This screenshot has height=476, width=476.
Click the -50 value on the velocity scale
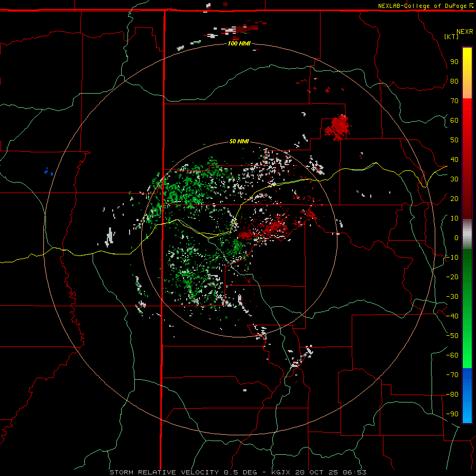coord(452,336)
